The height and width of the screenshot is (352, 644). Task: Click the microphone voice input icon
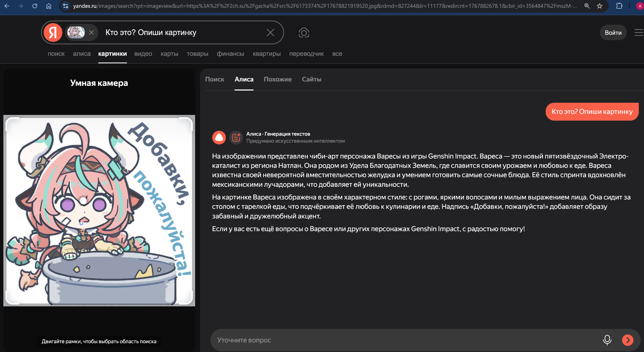tap(607, 340)
